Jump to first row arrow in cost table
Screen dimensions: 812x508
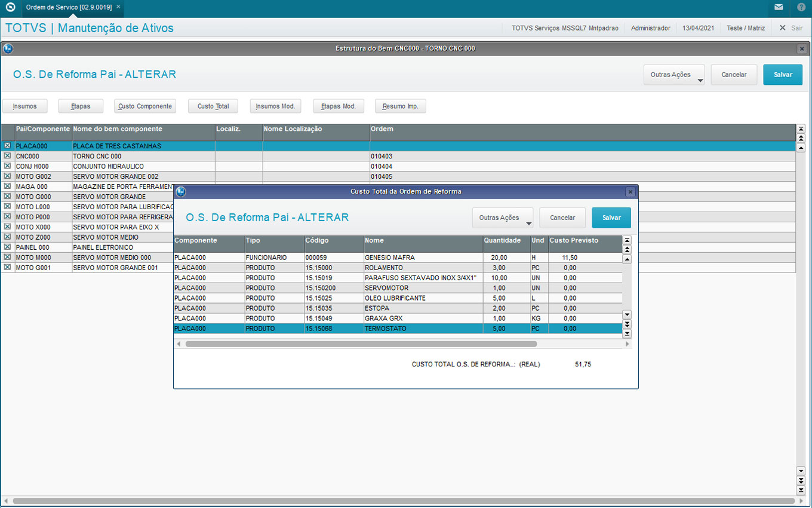627,240
